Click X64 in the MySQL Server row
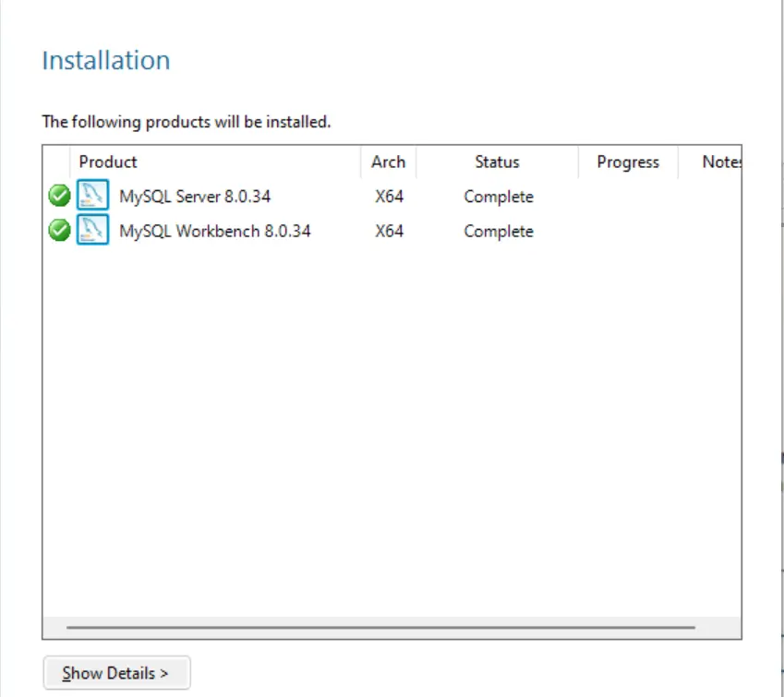The height and width of the screenshot is (697, 784). [x=389, y=196]
